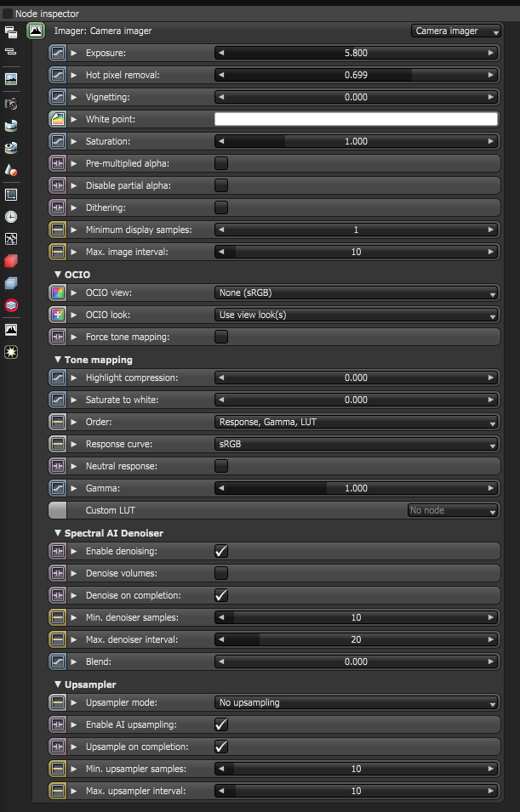The width and height of the screenshot is (520, 812).
Task: Turn off Enable denoising checkbox
Action: click(x=221, y=551)
